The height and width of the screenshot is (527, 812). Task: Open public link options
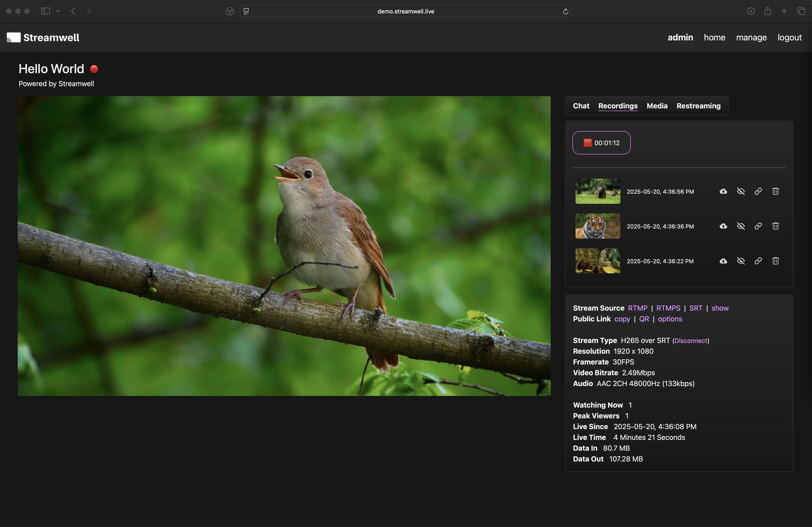670,319
